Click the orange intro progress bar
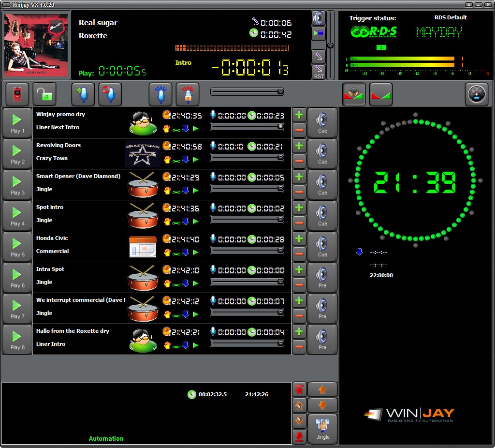 tap(232, 48)
